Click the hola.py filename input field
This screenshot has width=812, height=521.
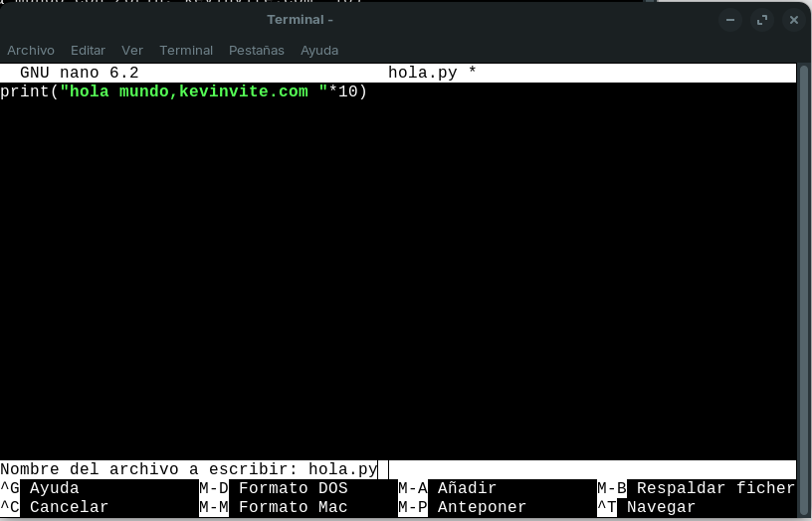coord(343,469)
